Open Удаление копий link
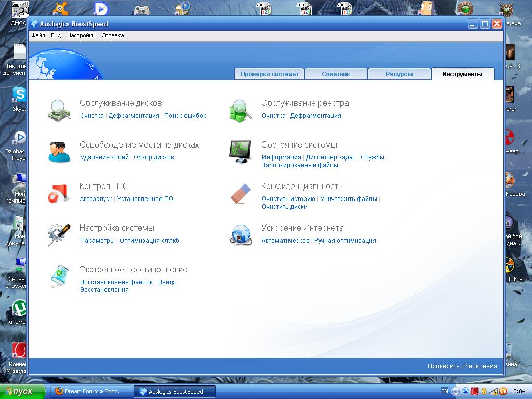 click(x=104, y=157)
